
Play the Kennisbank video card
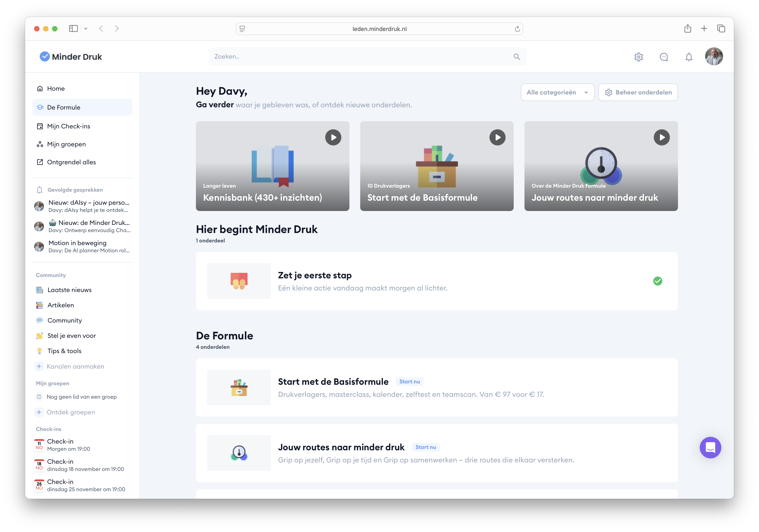point(333,137)
